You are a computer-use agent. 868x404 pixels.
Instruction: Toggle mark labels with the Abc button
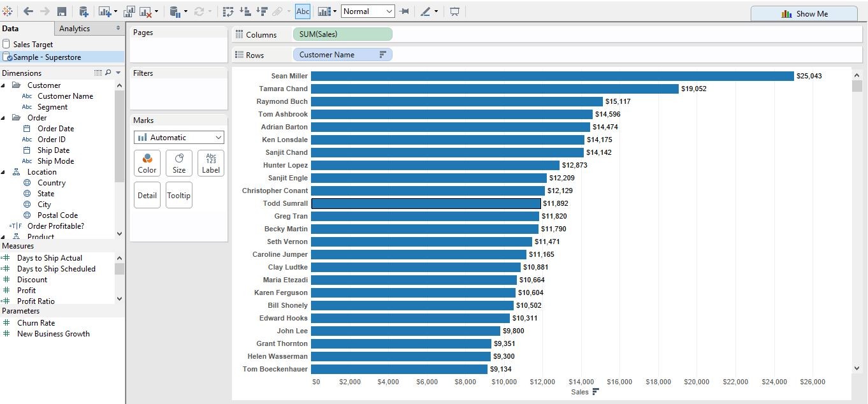[x=302, y=11]
